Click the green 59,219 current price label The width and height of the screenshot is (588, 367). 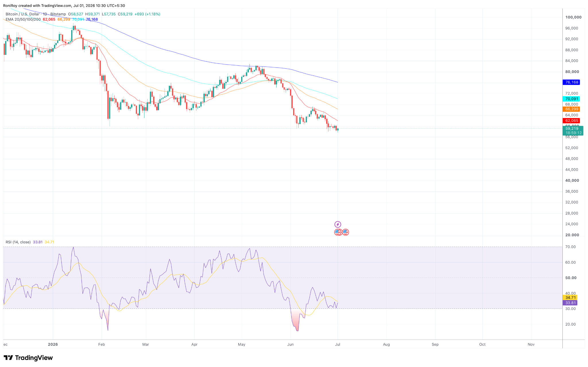[x=572, y=129]
